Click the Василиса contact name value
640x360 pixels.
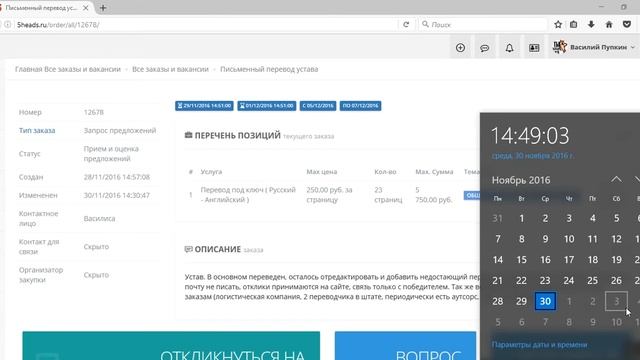pyautogui.click(x=99, y=219)
